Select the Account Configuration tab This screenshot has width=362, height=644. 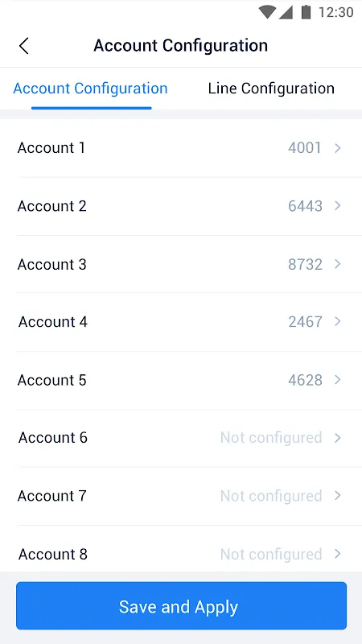coord(90,89)
